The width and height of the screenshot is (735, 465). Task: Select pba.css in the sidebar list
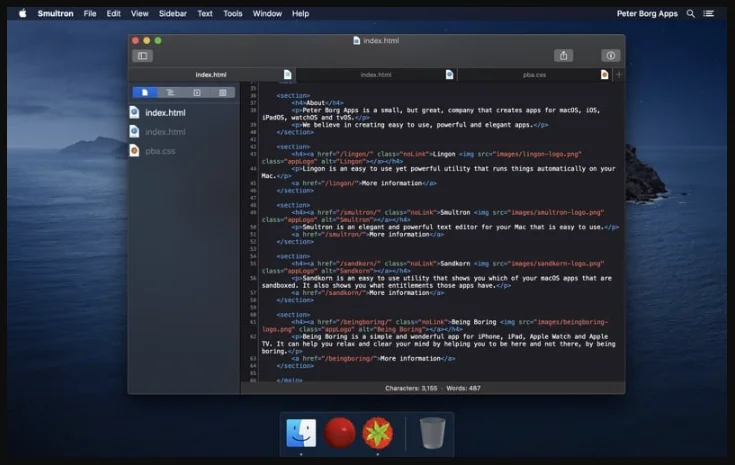click(184, 151)
